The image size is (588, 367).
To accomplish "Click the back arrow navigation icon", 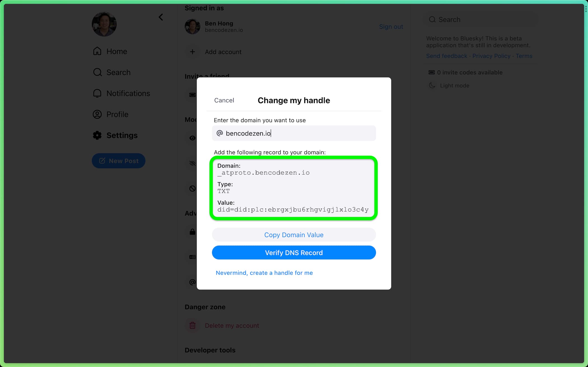I will [161, 17].
